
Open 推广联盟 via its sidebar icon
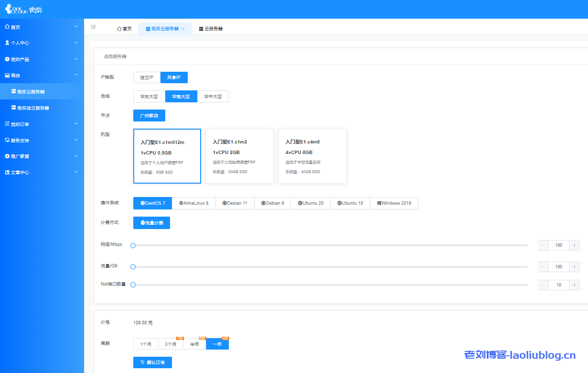pos(6,156)
